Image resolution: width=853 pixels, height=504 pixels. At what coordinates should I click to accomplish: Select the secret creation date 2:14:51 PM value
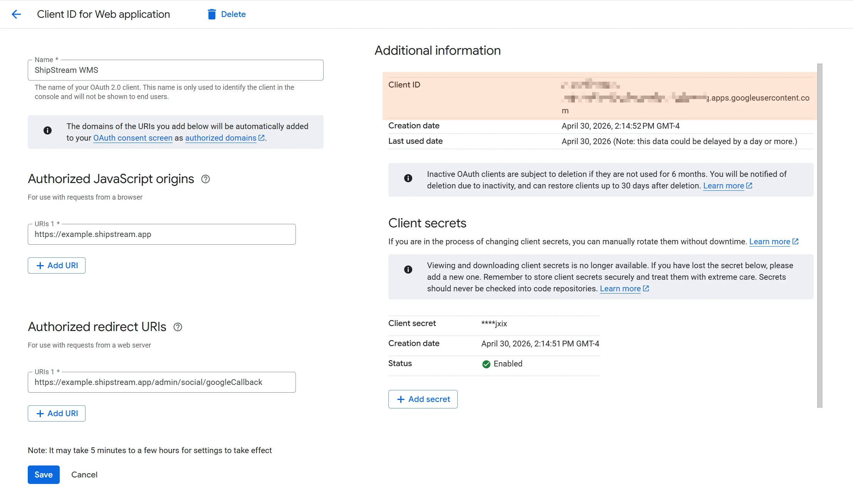540,344
